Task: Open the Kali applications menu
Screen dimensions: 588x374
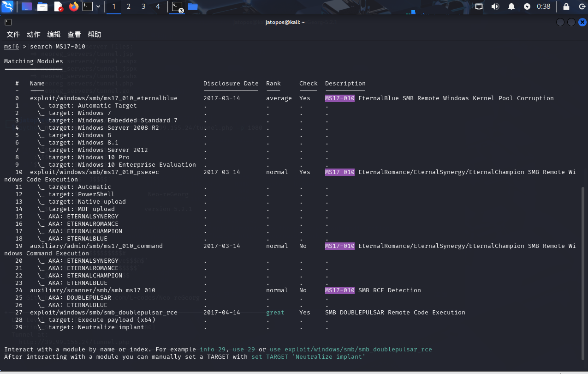Action: (8, 6)
